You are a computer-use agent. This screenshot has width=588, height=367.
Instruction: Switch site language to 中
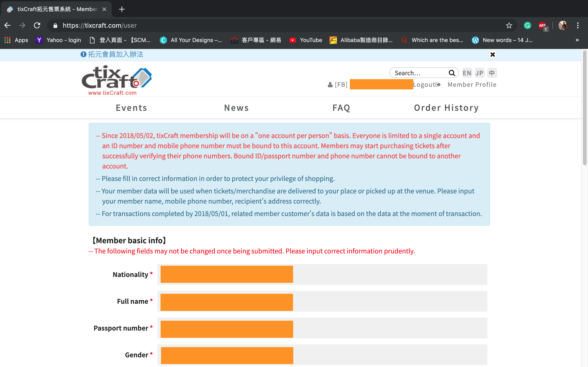[492, 73]
